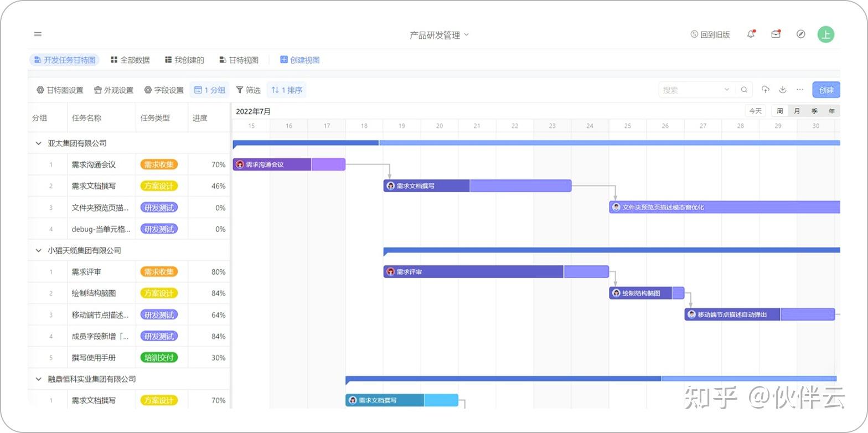The width and height of the screenshot is (868, 433).
Task: Open the three-dots more options
Action: coord(800,90)
